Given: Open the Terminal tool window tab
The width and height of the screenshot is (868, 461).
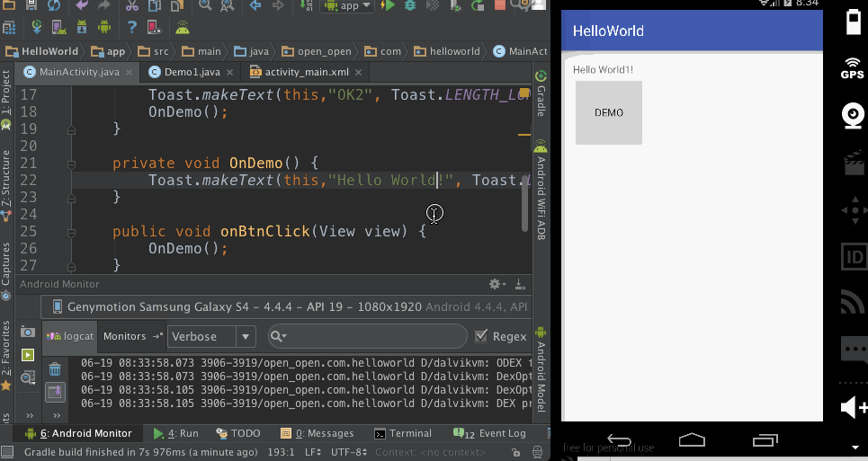Looking at the screenshot, I should [403, 433].
